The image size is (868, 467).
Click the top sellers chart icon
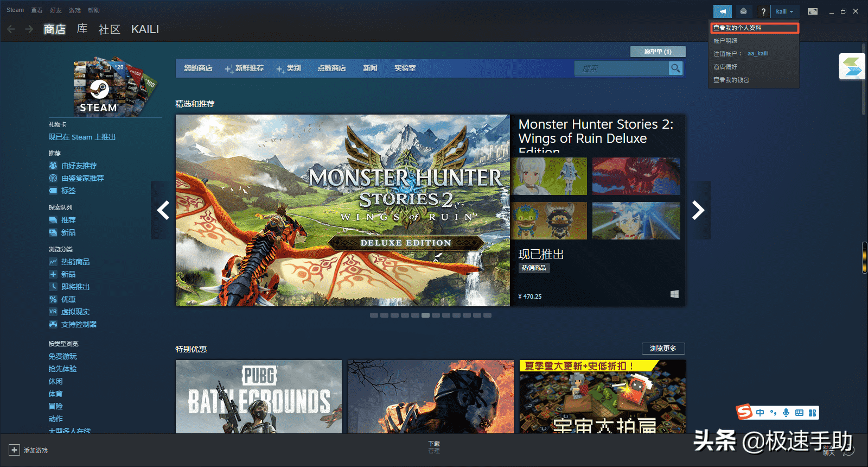coord(53,262)
